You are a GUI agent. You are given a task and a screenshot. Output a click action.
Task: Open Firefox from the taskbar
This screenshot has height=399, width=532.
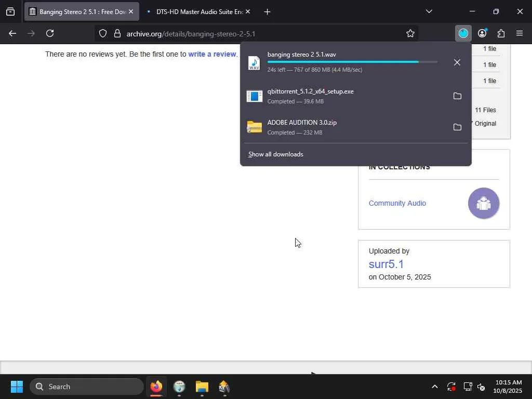pos(156,387)
